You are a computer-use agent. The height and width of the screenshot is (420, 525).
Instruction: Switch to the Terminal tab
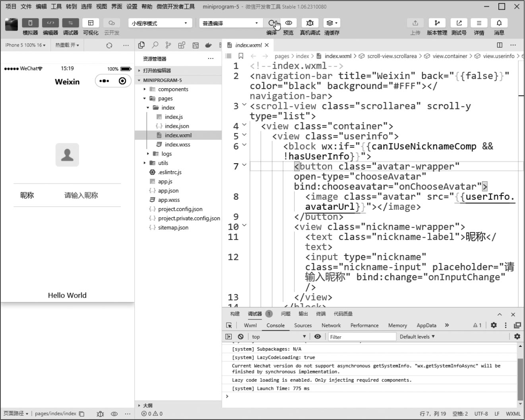pos(321,314)
